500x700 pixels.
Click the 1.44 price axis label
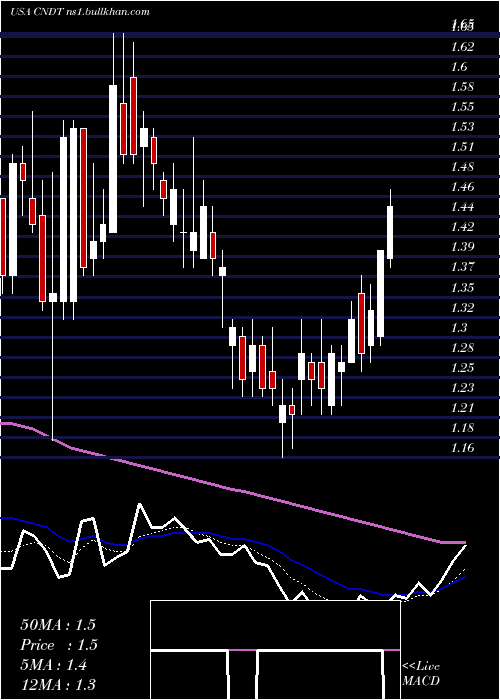pos(462,207)
